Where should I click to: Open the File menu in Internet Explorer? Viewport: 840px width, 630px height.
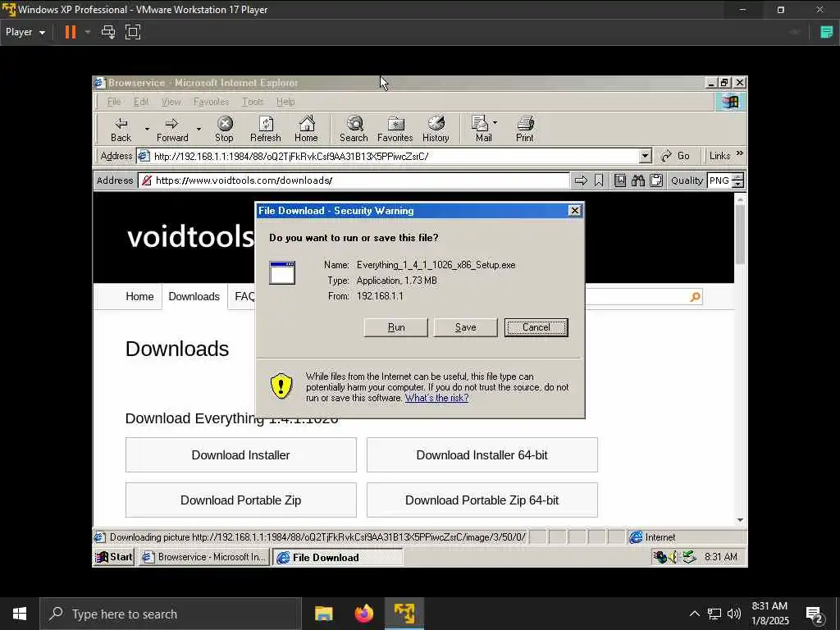point(113,101)
